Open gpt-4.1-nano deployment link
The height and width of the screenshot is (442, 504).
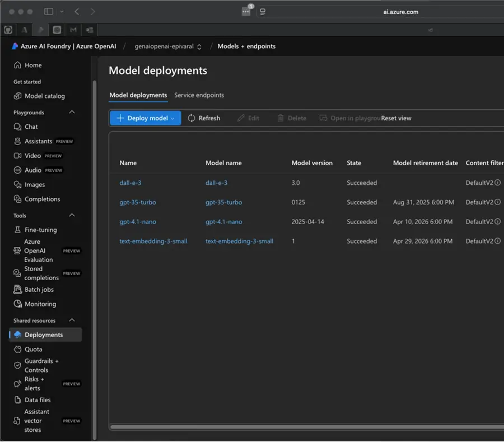138,222
